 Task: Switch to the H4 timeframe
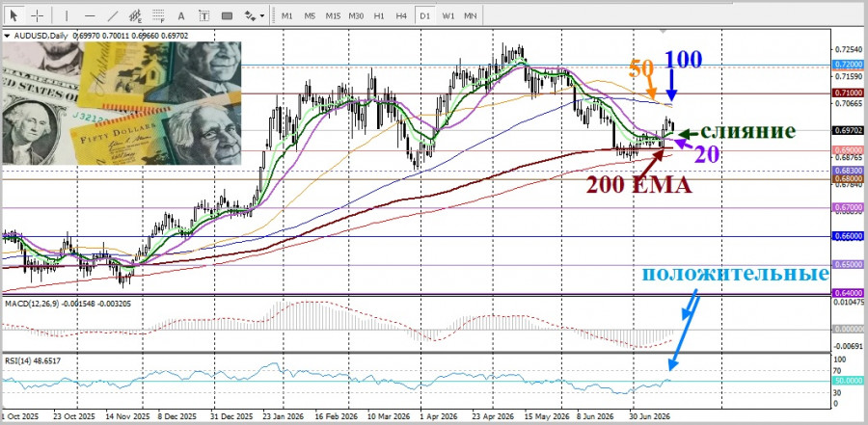pos(401,15)
